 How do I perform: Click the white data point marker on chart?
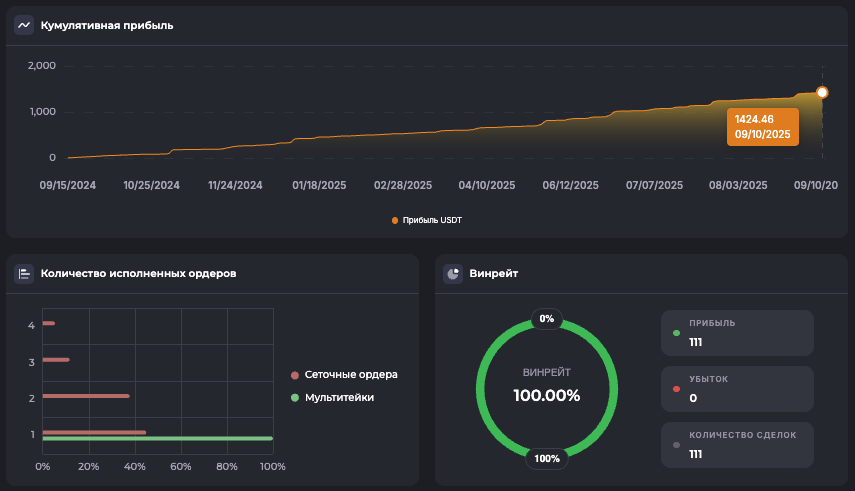[822, 93]
